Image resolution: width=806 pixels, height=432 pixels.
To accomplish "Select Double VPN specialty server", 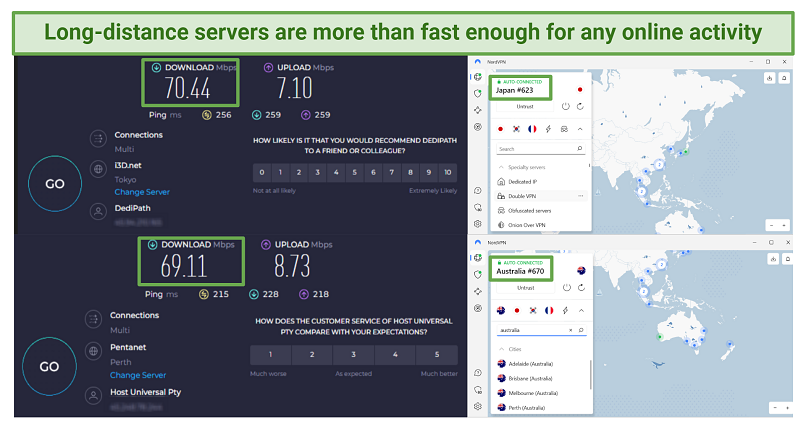I will [542, 196].
